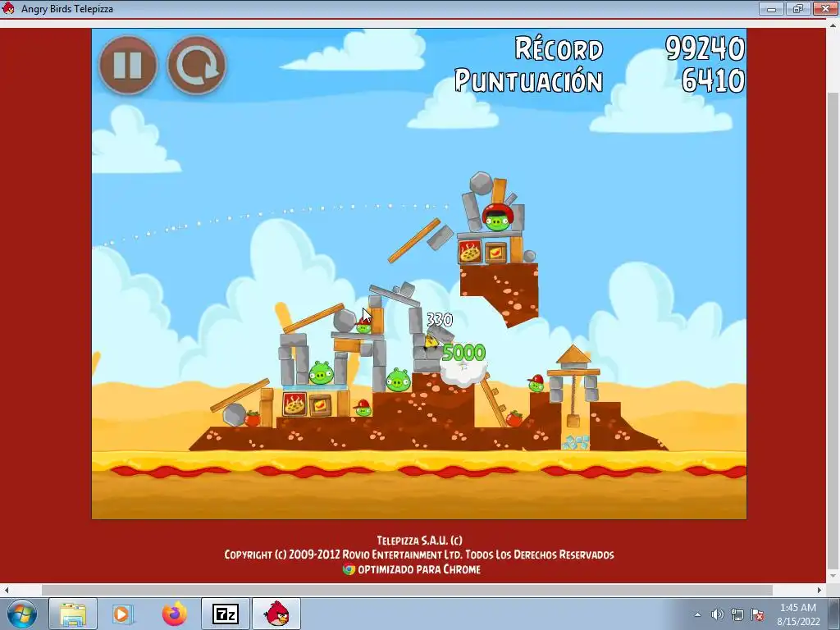Open the Action Center flag icon

coord(757,614)
